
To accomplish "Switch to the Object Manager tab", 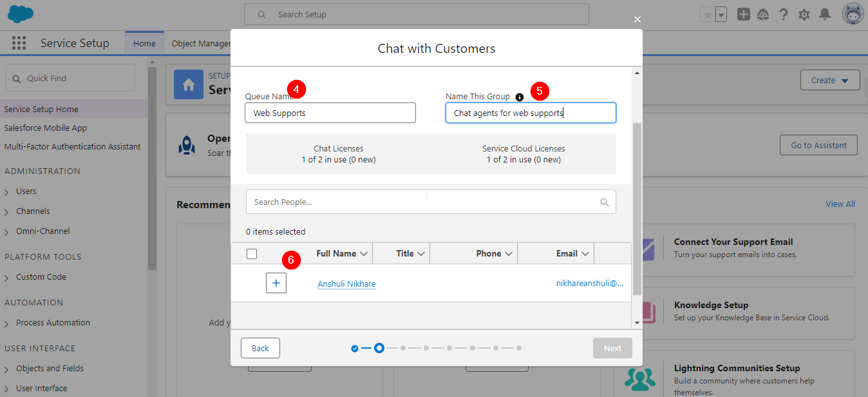I will point(201,43).
